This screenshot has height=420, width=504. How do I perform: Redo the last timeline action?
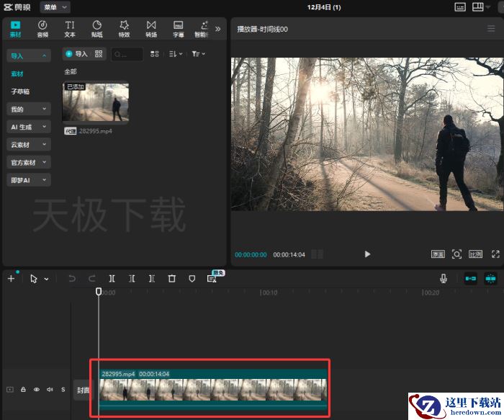tap(92, 279)
